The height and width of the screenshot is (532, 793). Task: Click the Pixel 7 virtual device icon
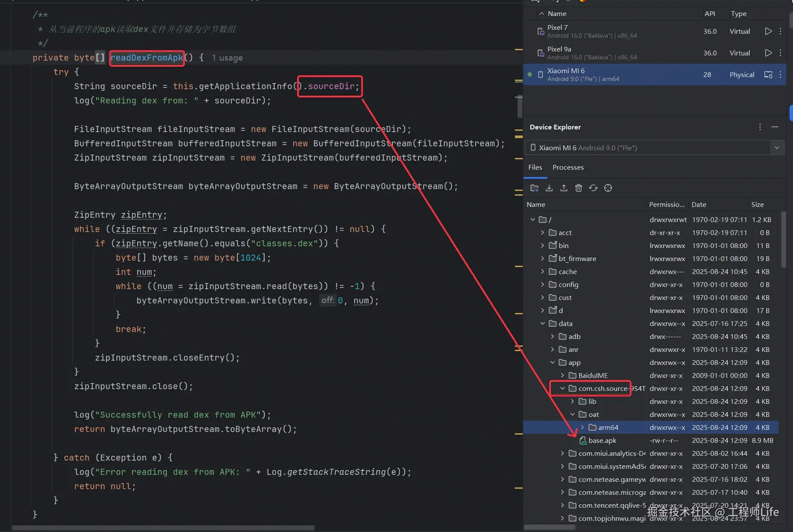click(541, 31)
